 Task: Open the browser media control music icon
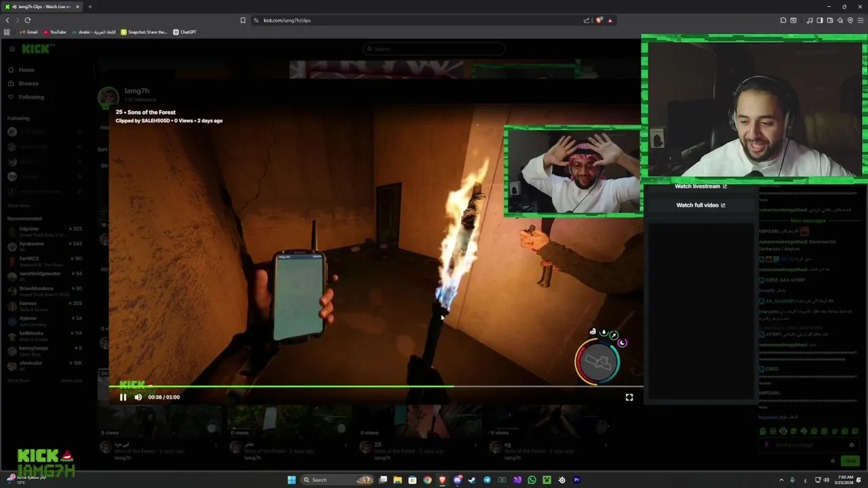click(809, 20)
